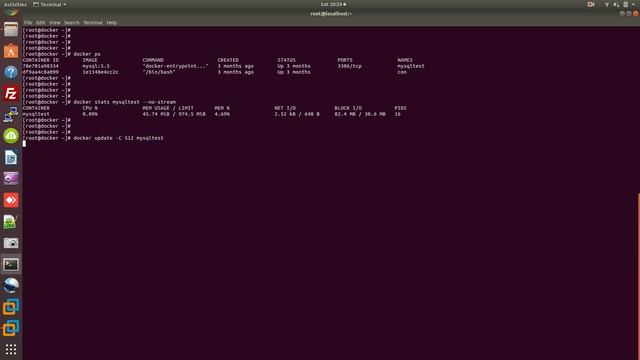Minimize the terminal window
Image resolution: width=640 pixels, height=360 pixels.
pyautogui.click(x=622, y=13)
